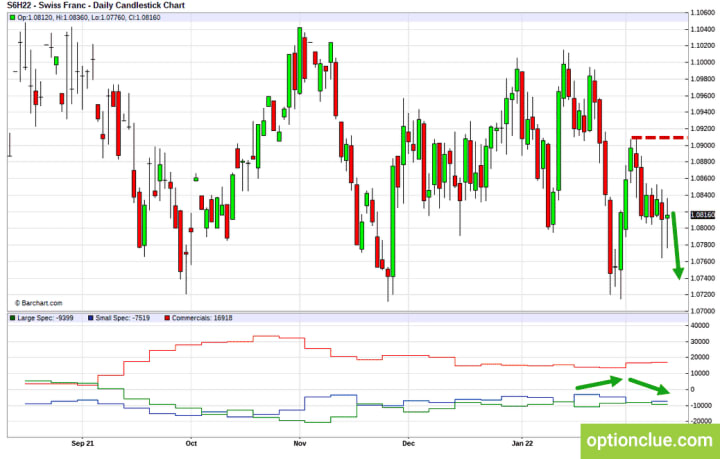The image size is (720, 459).
Task: Click the 30000 position axis label
Action: pos(699,341)
